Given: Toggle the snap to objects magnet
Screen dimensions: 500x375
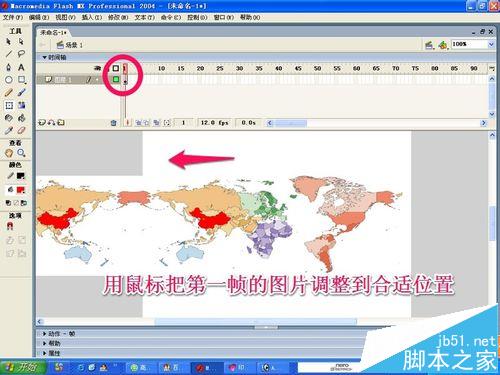Looking at the screenshot, I should (10, 227).
